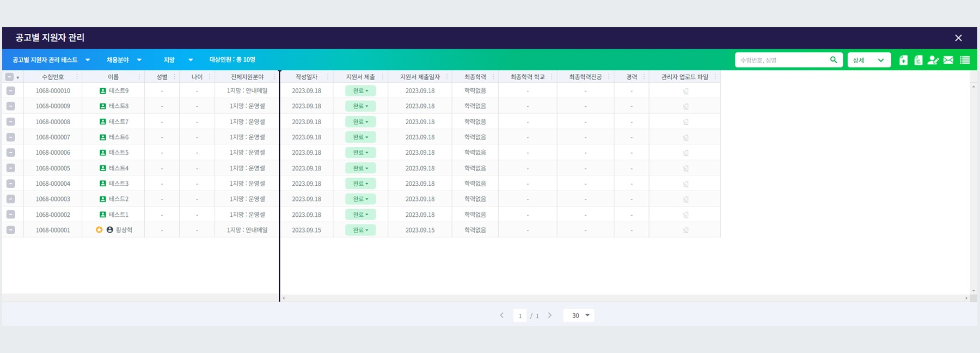Open applicant 테스트3 by name
Screen dimensions: 980x353
[x=119, y=184]
